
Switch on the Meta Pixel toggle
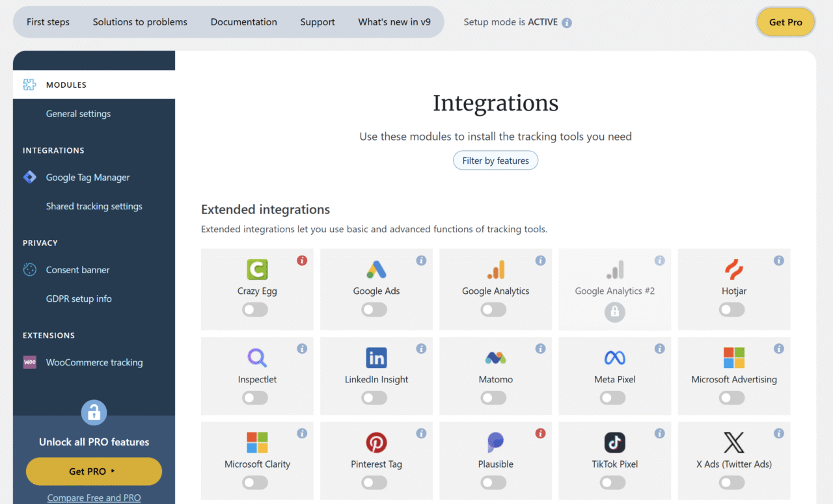(612, 398)
